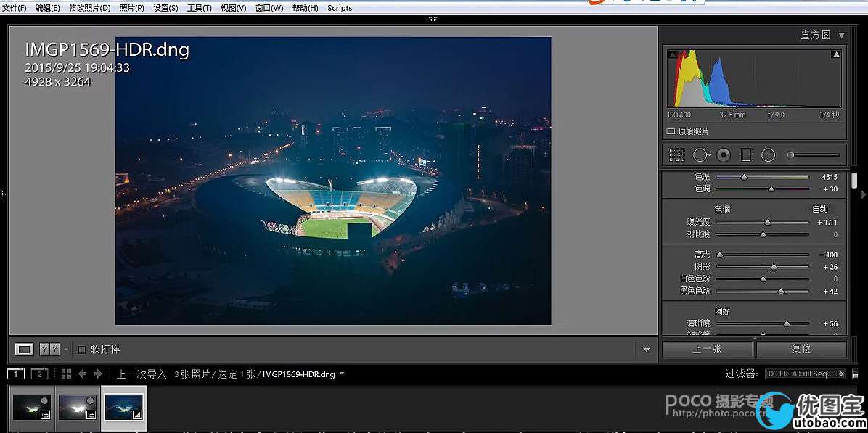Screen dimensions: 868x433
Task: Go back with the left arrow
Action: point(83,374)
